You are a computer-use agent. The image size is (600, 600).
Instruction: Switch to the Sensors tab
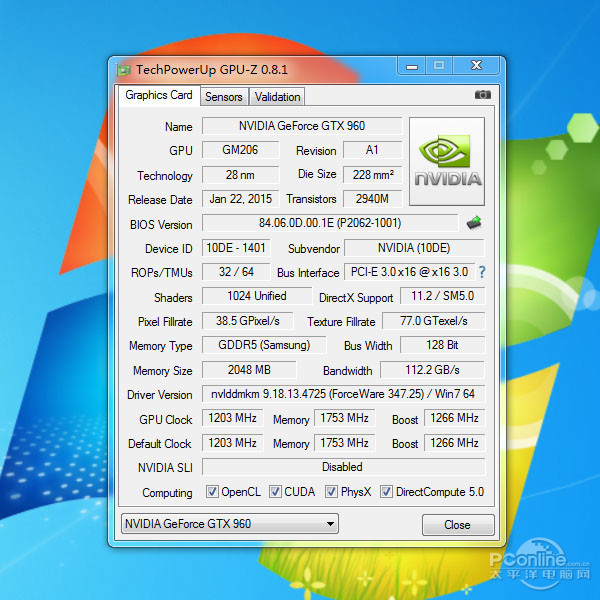click(224, 97)
